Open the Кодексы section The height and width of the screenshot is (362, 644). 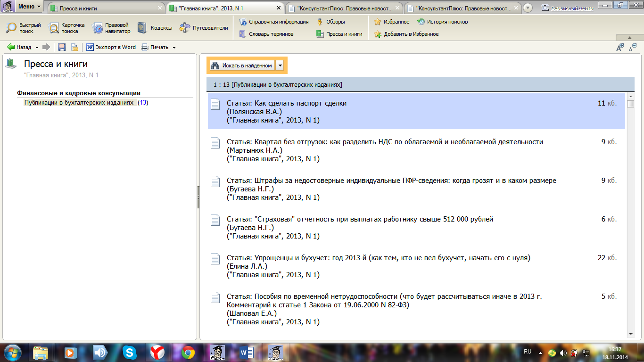155,28
